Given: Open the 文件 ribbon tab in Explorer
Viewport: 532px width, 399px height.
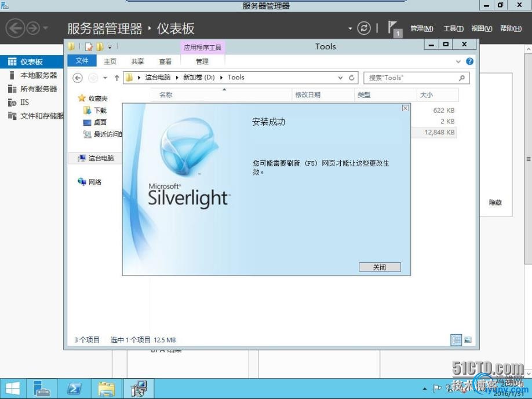Looking at the screenshot, I should click(82, 61).
